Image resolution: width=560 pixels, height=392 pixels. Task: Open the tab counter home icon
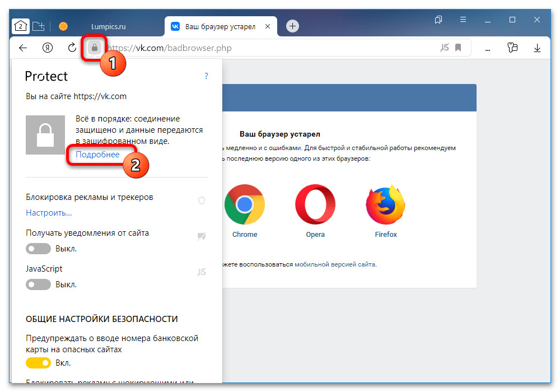(20, 26)
